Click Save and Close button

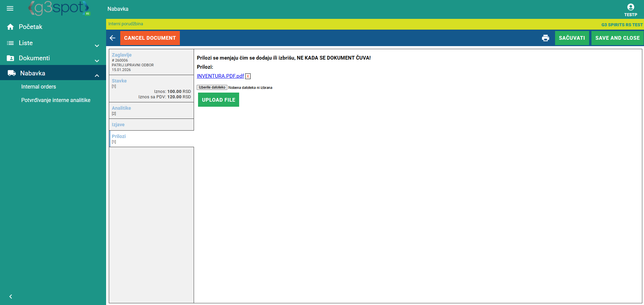pos(617,38)
